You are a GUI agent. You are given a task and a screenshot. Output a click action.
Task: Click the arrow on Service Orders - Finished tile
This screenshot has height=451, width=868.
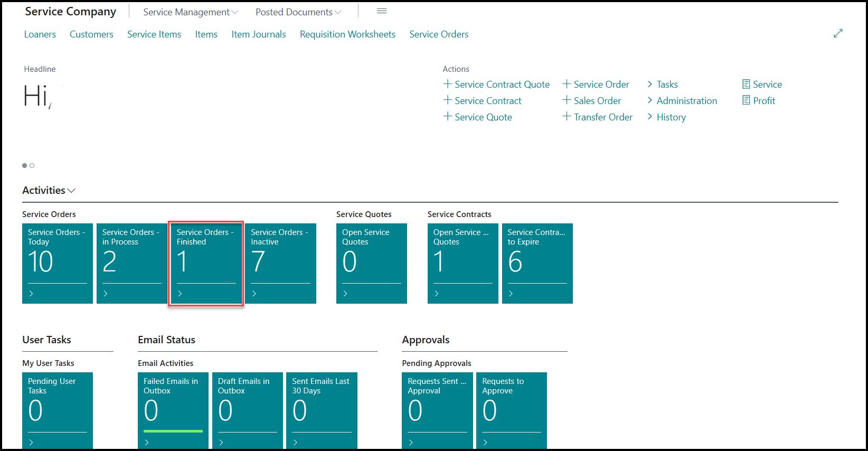coord(180,294)
